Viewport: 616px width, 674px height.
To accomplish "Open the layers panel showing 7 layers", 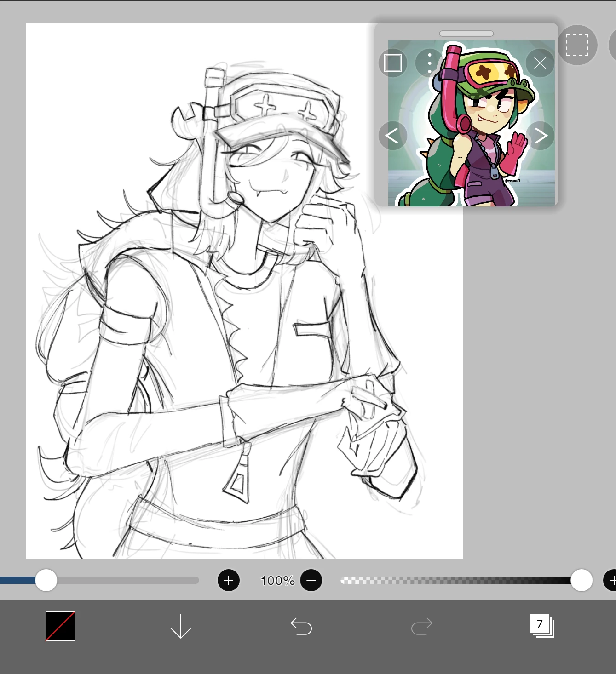I will point(542,626).
